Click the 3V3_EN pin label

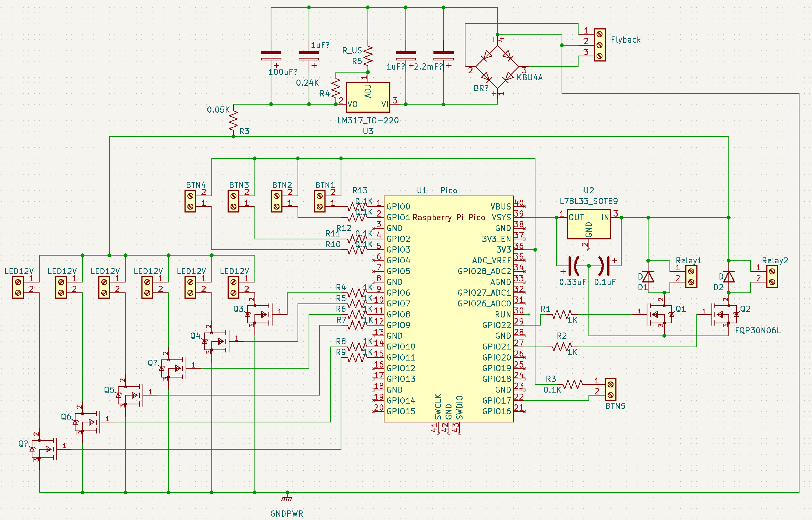[x=496, y=239]
